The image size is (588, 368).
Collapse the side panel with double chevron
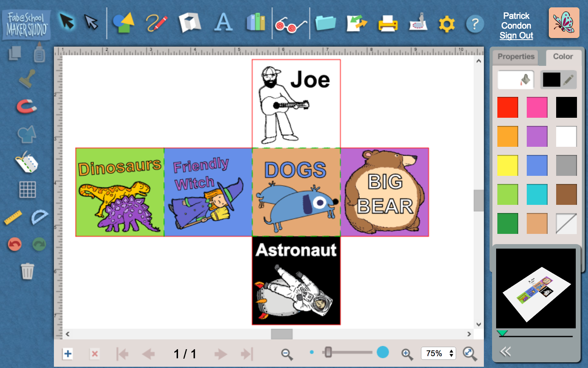click(x=506, y=352)
